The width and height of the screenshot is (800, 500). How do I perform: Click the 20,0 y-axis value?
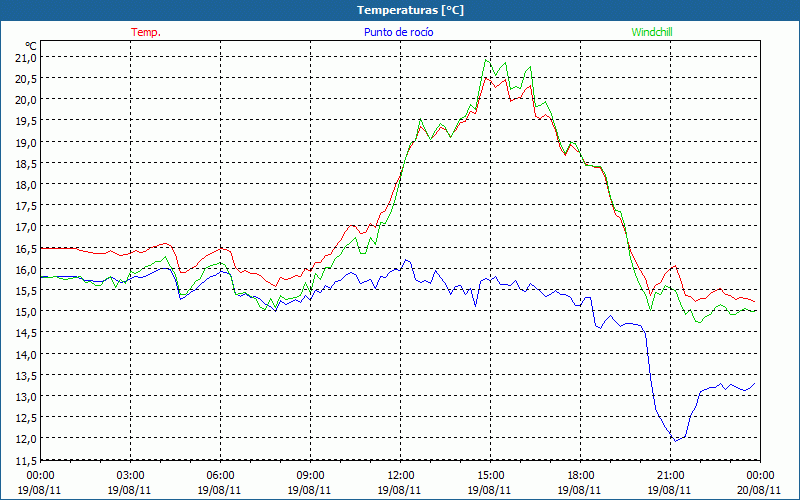tap(27, 100)
